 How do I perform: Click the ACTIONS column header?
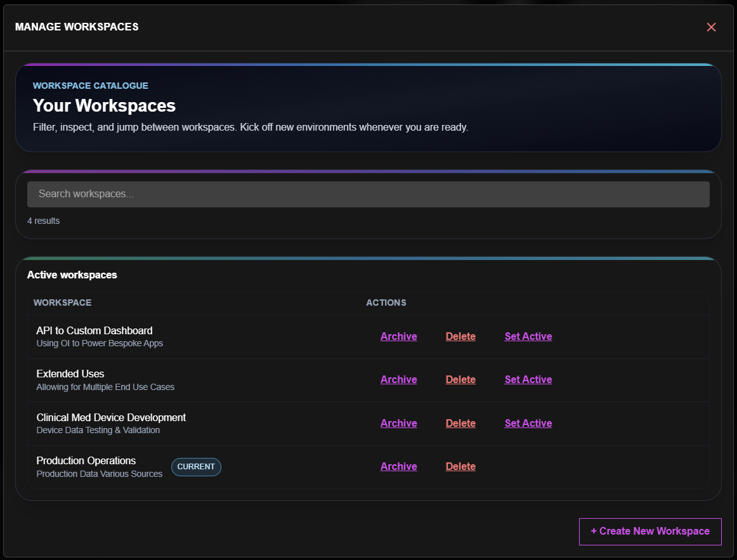click(x=386, y=303)
